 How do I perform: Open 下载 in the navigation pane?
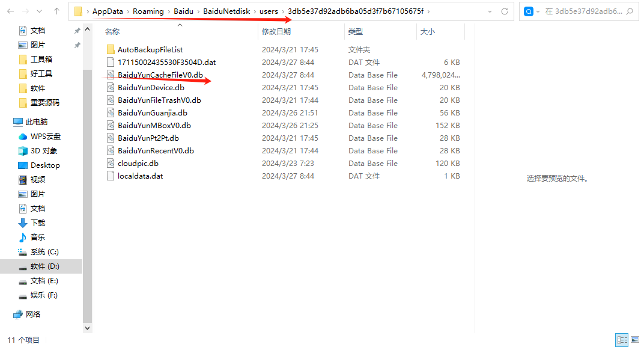point(38,223)
